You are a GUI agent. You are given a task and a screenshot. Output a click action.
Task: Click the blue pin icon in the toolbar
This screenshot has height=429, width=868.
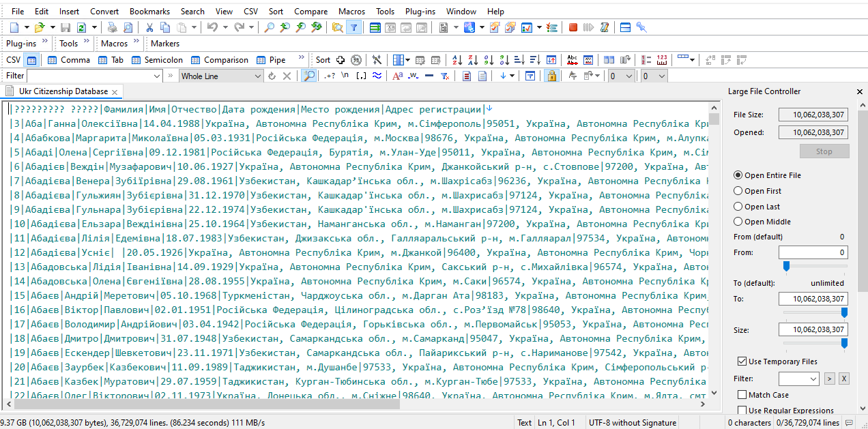point(641,27)
